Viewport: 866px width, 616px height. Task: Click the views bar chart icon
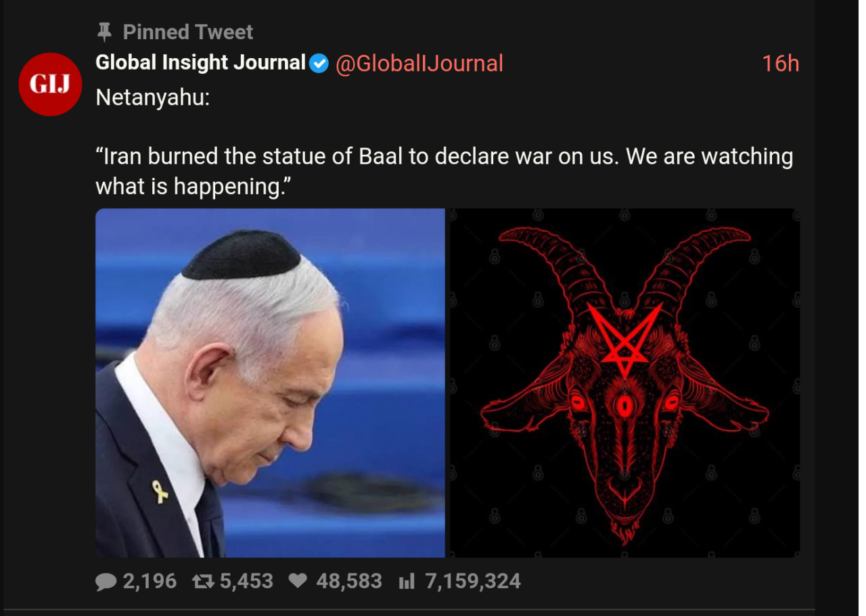406,582
